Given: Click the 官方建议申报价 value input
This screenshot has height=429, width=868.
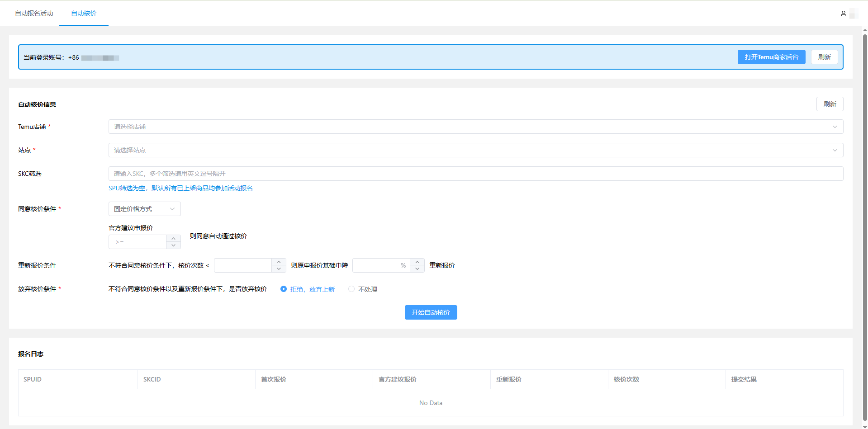Looking at the screenshot, I should (x=138, y=242).
